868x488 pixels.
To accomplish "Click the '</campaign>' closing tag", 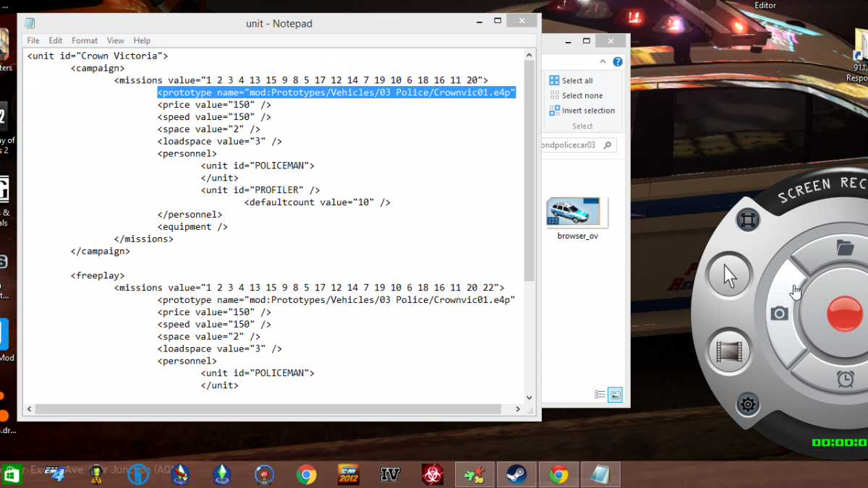I will [x=100, y=251].
